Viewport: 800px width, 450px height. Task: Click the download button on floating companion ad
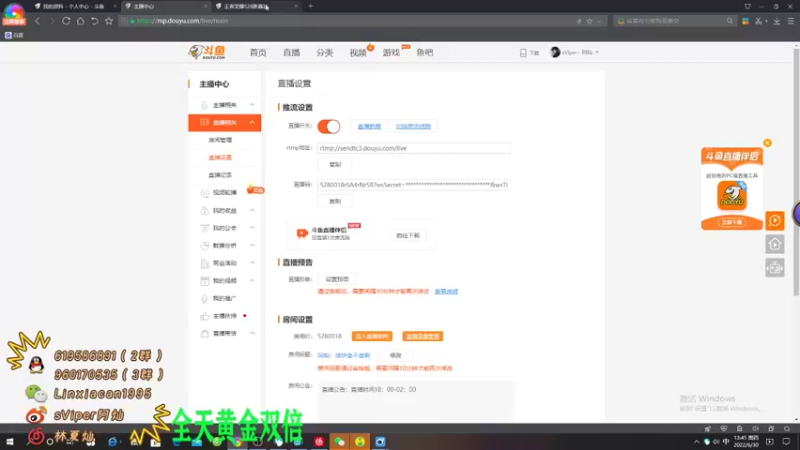click(732, 222)
